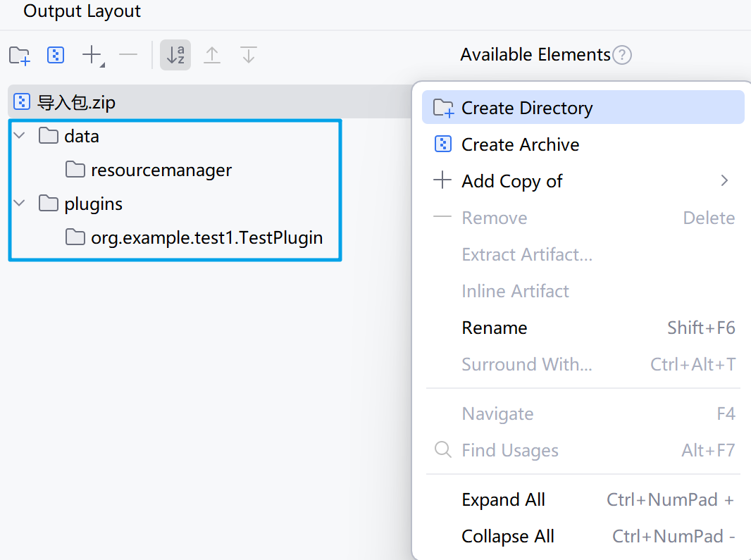
Task: Click the plugins folder icon
Action: coord(49,204)
